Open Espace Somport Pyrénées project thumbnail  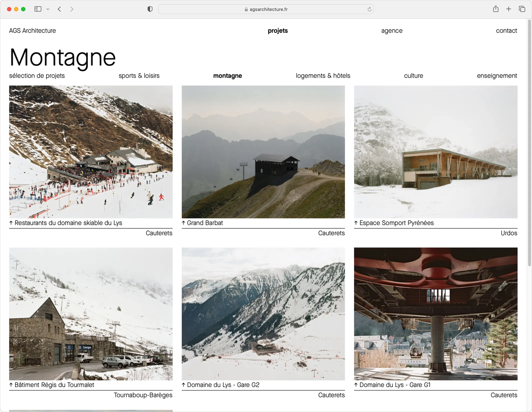coord(436,152)
